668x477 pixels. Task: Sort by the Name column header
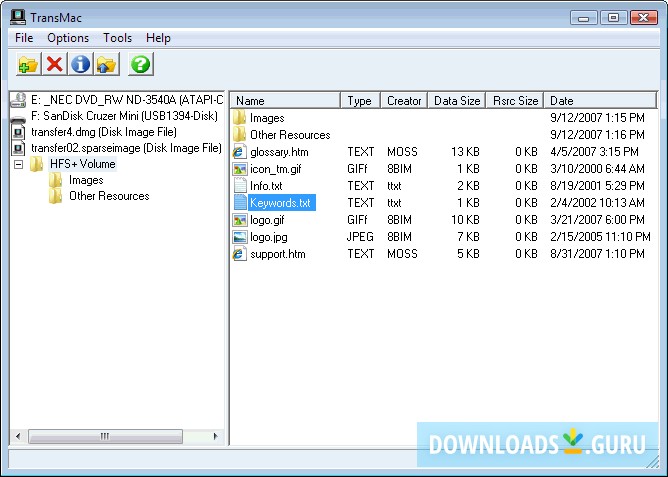[x=285, y=101]
